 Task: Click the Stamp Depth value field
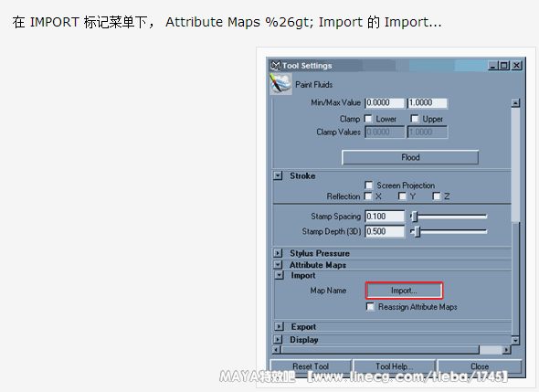coord(385,231)
